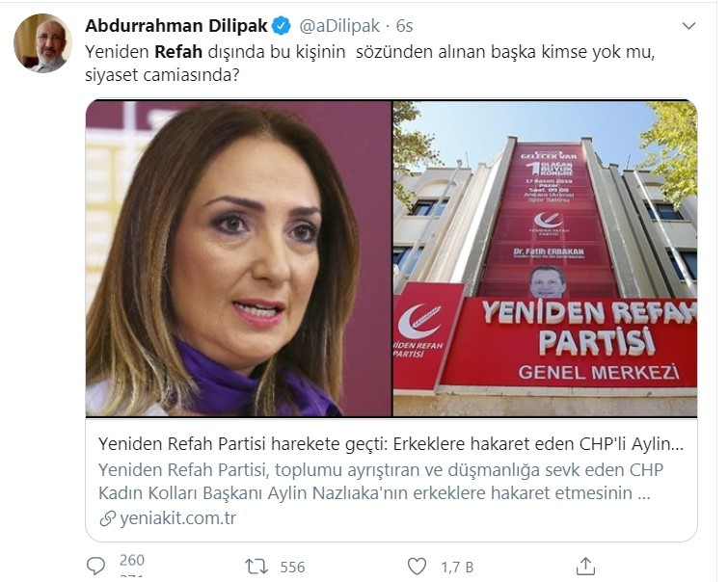Retweet this post using the retweet icon
Image resolution: width=728 pixels, height=582 pixels.
coord(256,567)
